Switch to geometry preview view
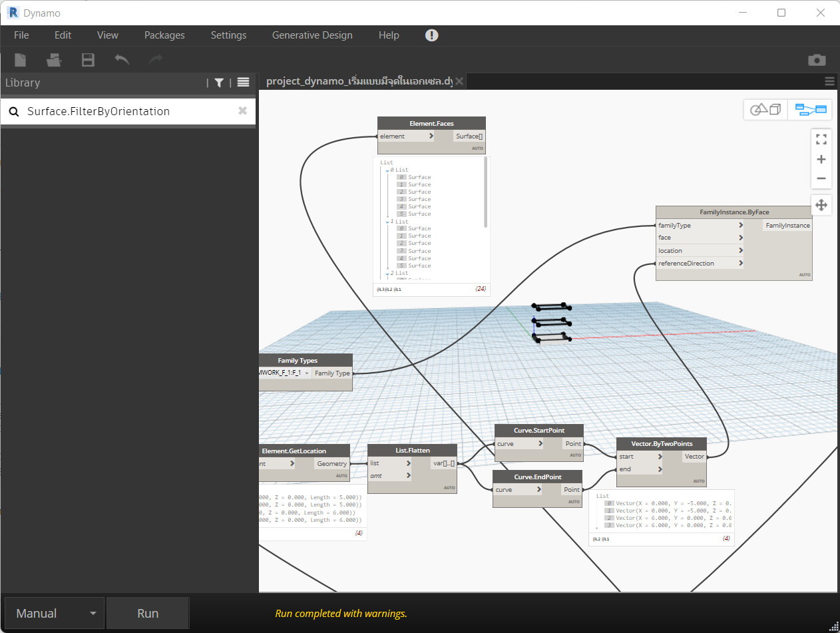Screen dimensions: 840x633 pos(765,109)
